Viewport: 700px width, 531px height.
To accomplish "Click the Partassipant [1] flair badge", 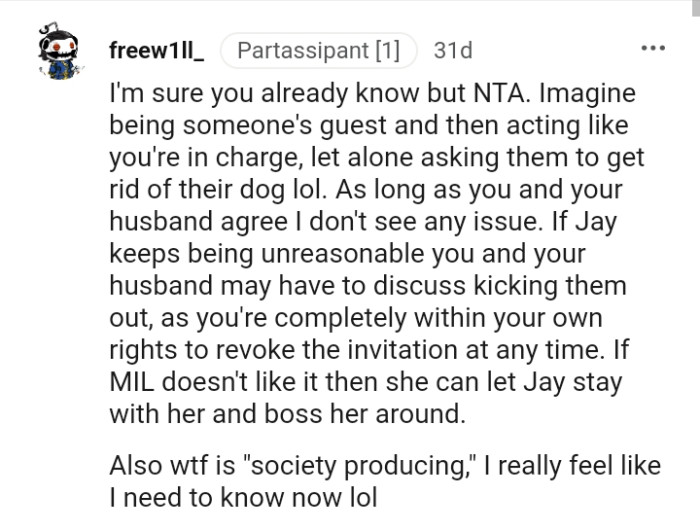I will coord(318,50).
